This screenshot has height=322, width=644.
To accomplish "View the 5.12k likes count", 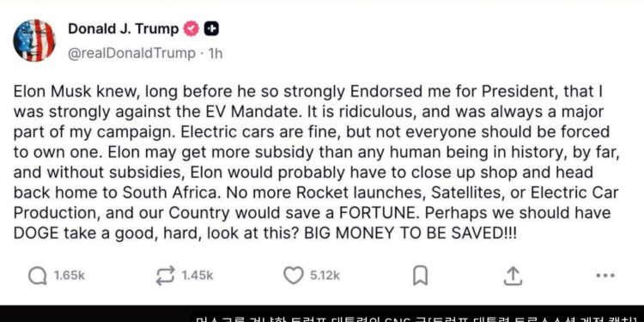I will coord(325,276).
